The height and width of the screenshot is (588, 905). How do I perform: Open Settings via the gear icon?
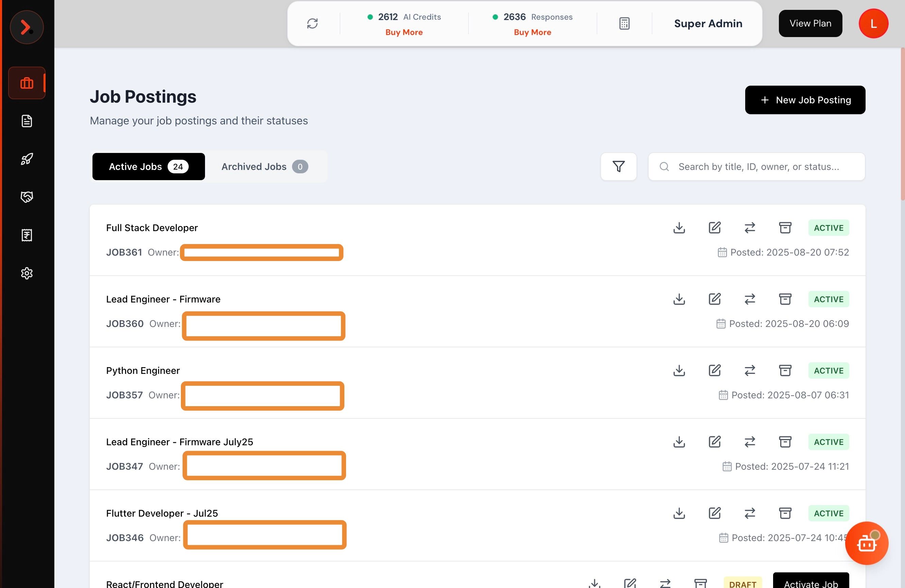pos(27,273)
